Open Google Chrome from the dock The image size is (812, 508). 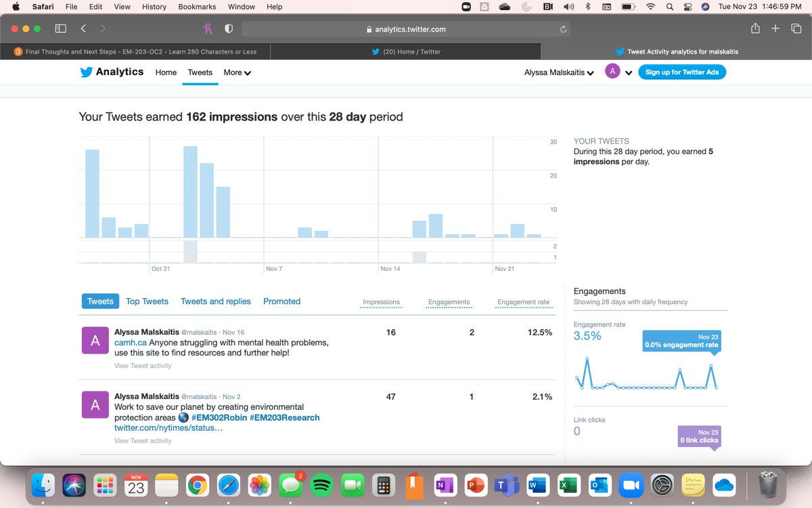[x=198, y=485]
